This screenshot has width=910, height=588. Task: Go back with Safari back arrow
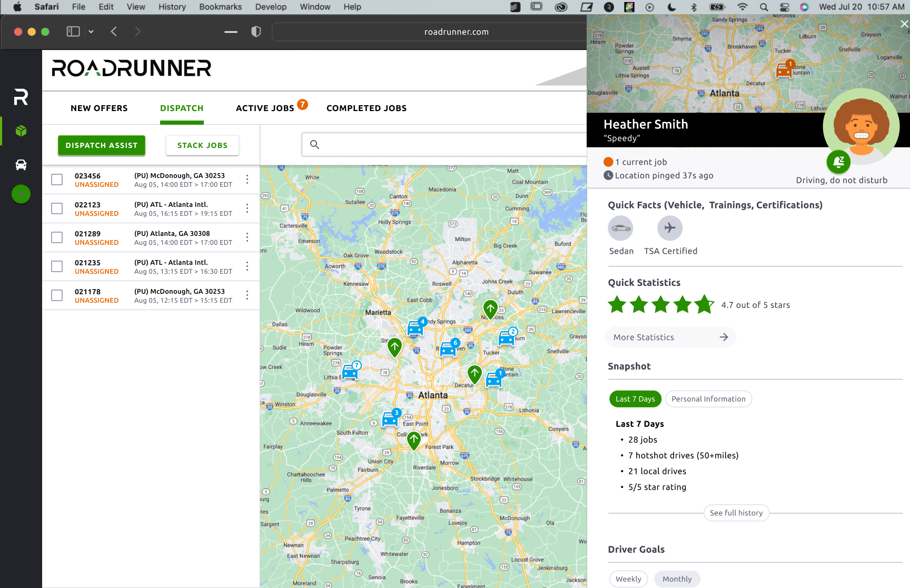point(114,32)
